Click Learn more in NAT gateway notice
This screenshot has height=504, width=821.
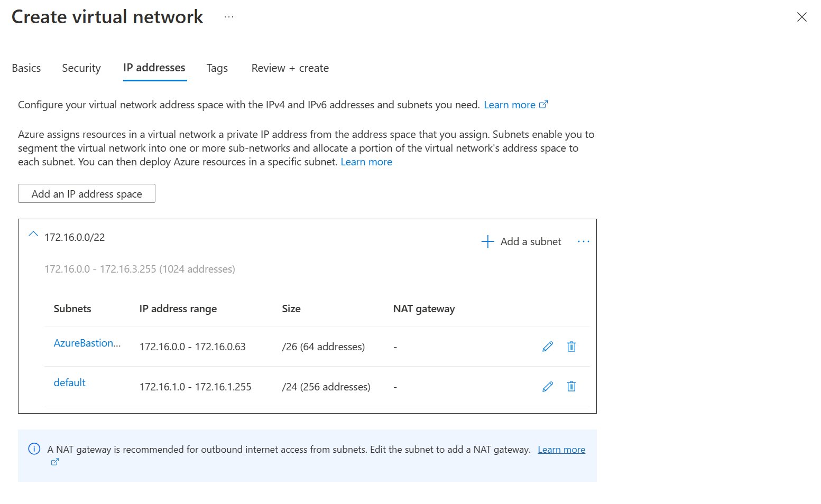[x=561, y=450]
